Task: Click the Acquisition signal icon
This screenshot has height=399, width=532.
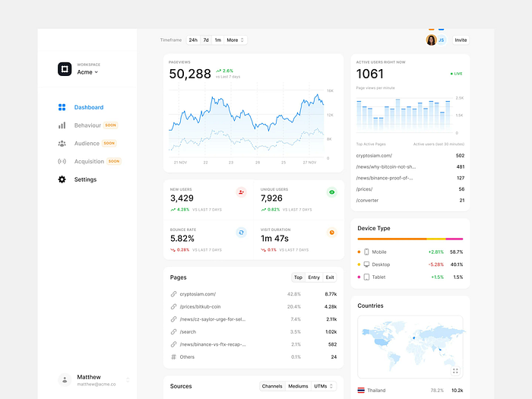Action: (x=62, y=161)
